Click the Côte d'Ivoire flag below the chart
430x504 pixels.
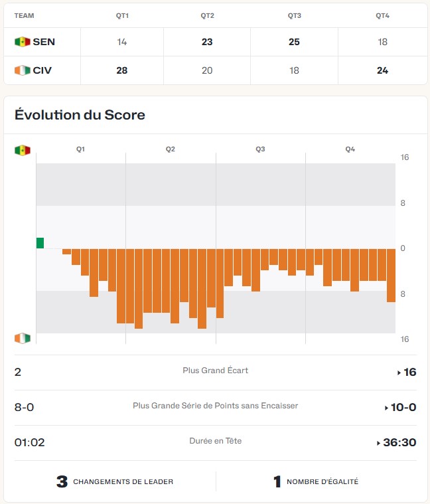(22, 339)
